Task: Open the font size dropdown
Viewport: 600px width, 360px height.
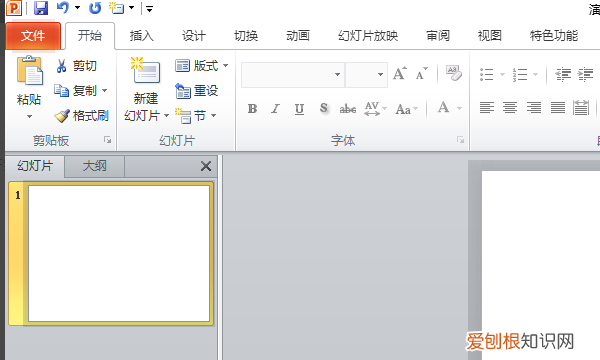Action: pos(380,75)
